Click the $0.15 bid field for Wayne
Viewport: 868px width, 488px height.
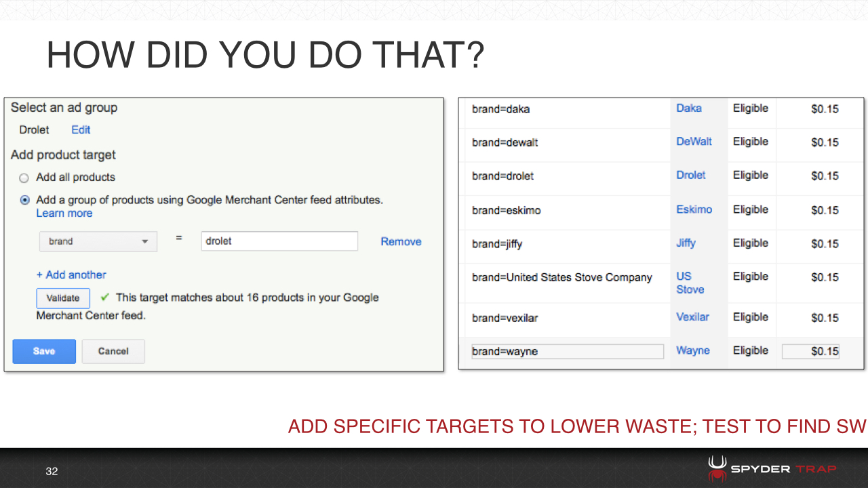(x=810, y=351)
